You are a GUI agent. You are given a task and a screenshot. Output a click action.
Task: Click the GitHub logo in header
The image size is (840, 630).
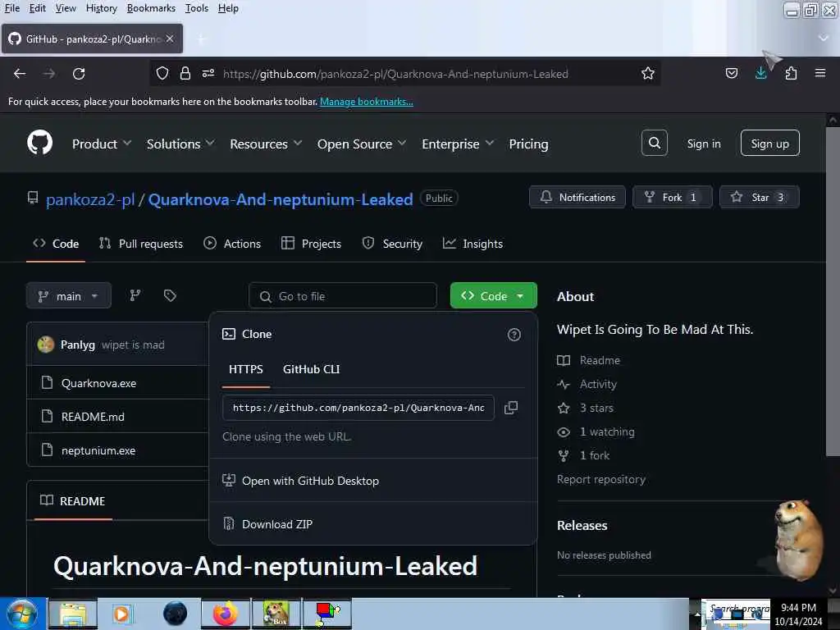tap(39, 143)
